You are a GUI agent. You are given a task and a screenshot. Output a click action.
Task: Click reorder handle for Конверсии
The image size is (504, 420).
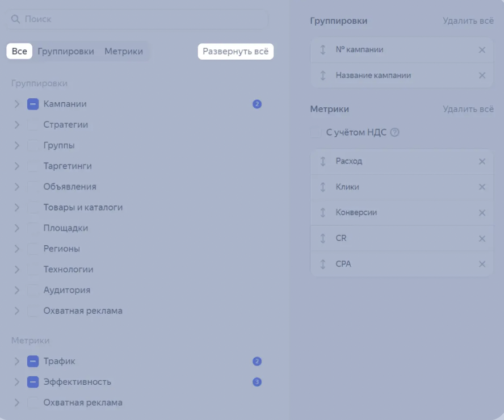click(x=323, y=213)
